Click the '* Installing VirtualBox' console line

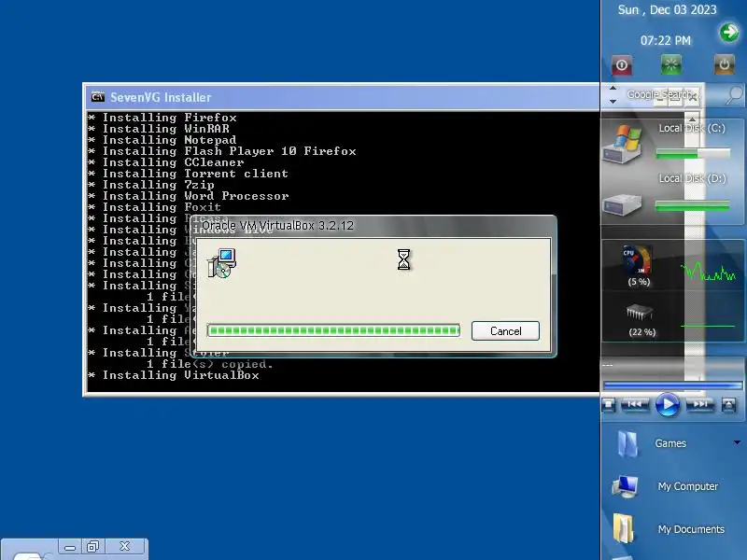tap(174, 375)
